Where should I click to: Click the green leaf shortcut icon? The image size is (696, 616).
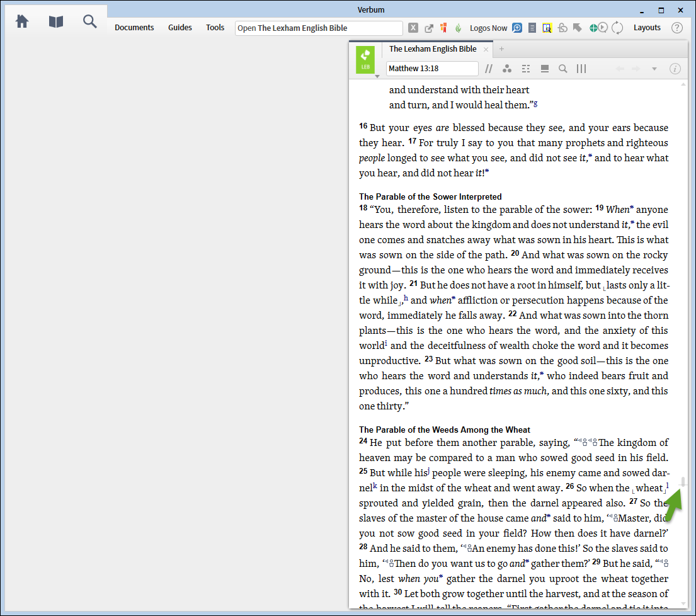pos(458,28)
